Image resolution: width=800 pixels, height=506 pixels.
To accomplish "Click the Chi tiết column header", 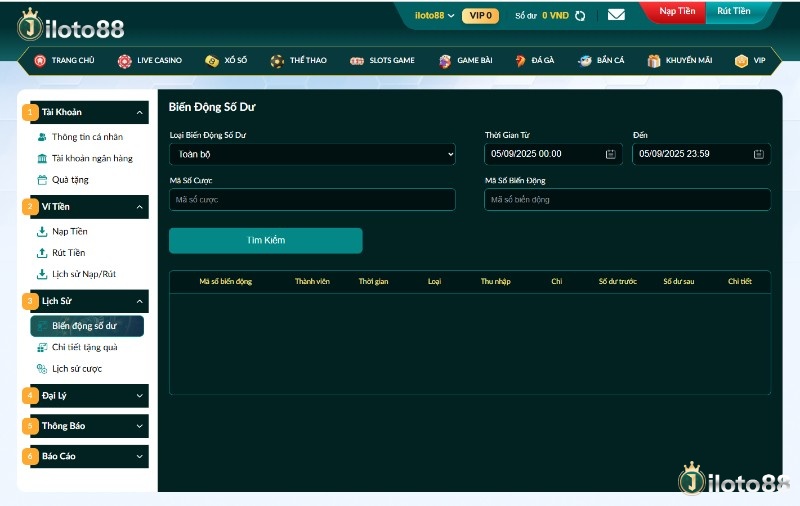I will click(740, 282).
